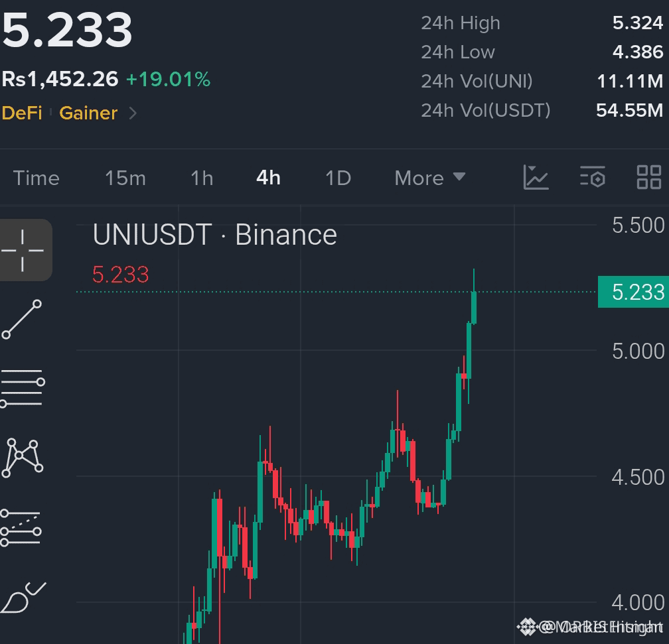Select the horizontal lines Fibonacci tool
Screen dimensions: 669x644
(22, 389)
